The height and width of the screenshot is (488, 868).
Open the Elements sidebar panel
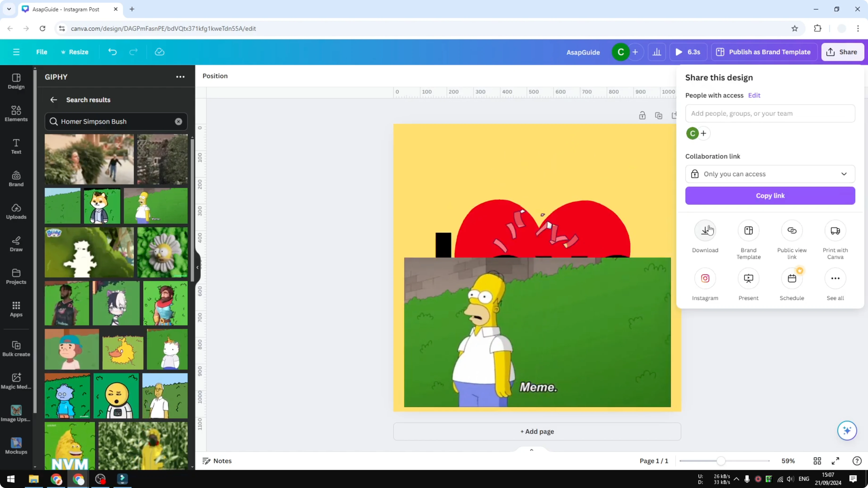click(x=16, y=114)
